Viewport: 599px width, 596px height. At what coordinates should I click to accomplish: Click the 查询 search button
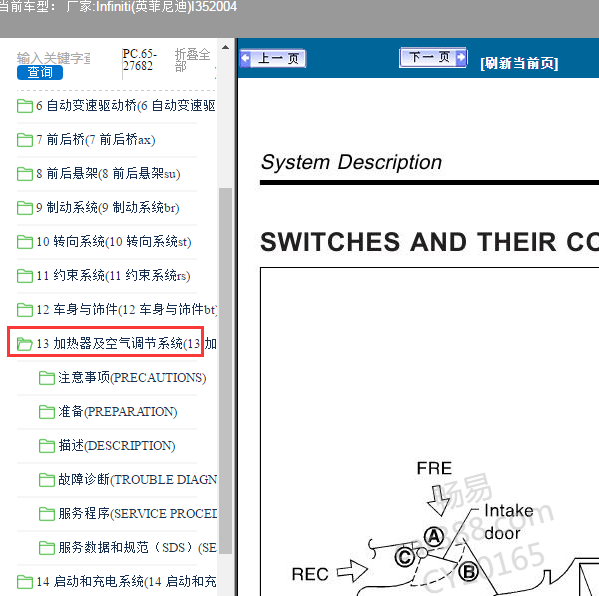pos(40,72)
